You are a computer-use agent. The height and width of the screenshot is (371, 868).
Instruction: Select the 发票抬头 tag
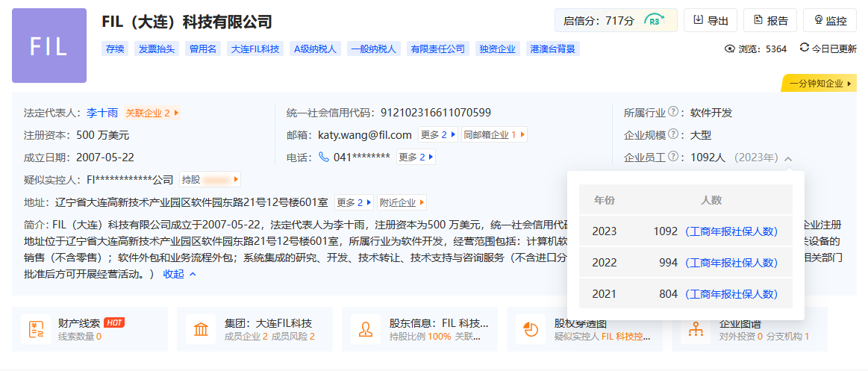(x=157, y=49)
